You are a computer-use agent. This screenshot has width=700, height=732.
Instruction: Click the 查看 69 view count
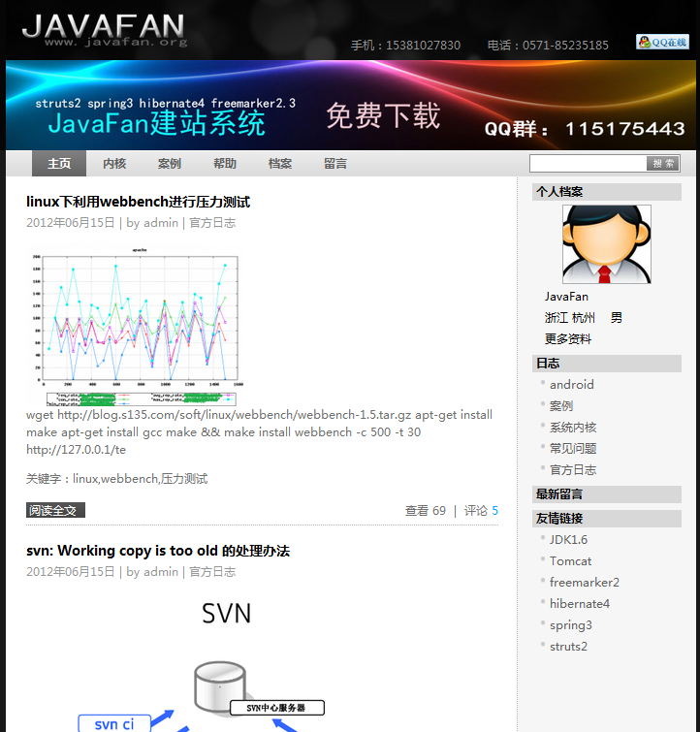click(x=426, y=511)
